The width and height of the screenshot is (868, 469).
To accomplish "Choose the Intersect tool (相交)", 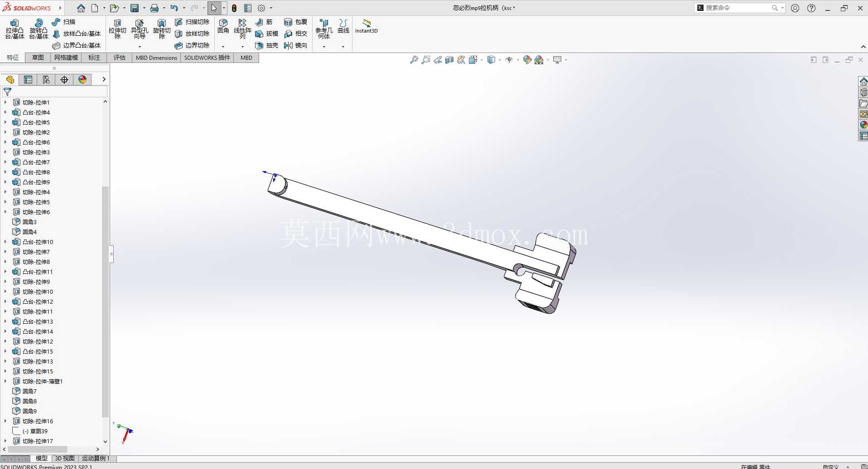I will (296, 33).
